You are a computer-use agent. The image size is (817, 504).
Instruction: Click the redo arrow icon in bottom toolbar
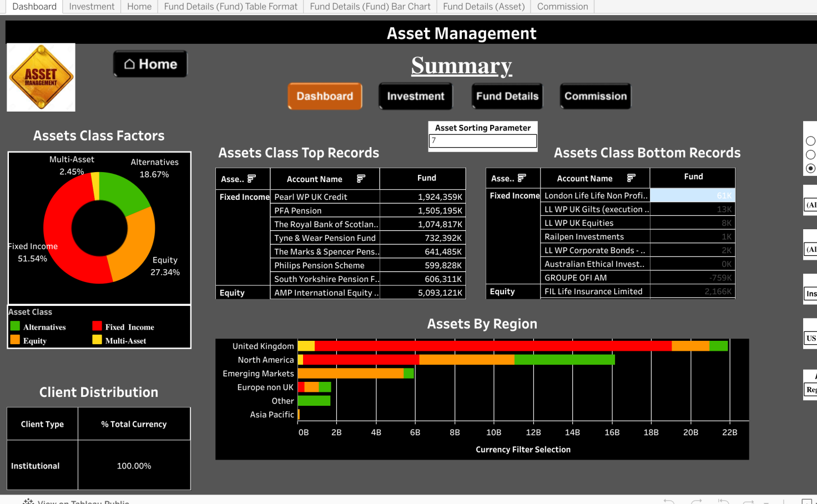(x=695, y=501)
